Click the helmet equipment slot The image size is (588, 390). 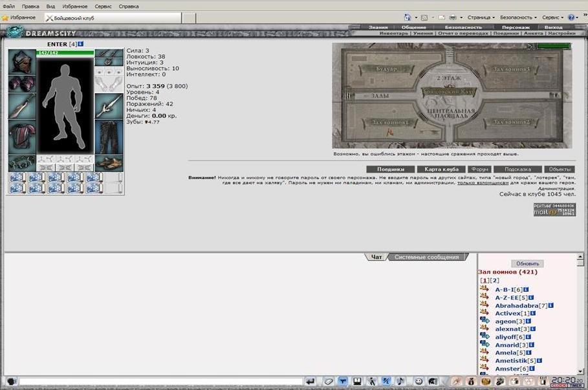(22, 62)
